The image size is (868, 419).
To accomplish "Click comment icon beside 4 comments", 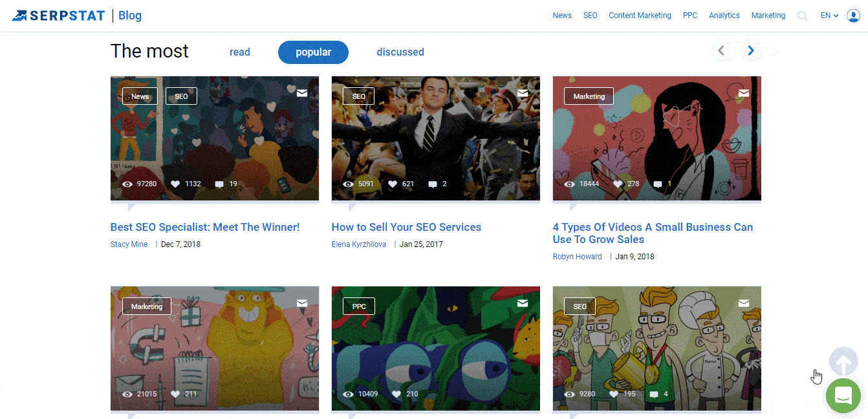I will coord(654,394).
